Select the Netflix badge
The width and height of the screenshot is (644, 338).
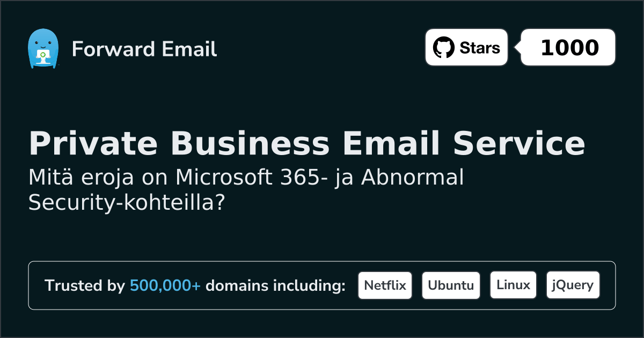click(385, 285)
